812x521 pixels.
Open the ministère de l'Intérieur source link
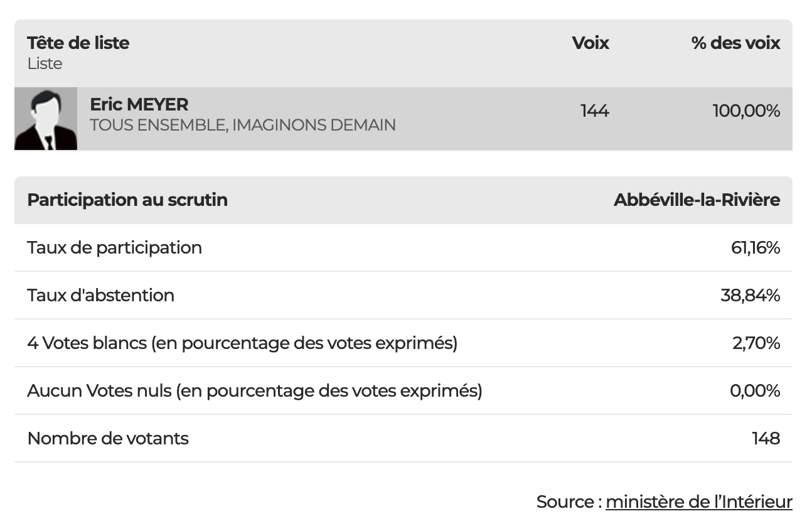coord(698,502)
